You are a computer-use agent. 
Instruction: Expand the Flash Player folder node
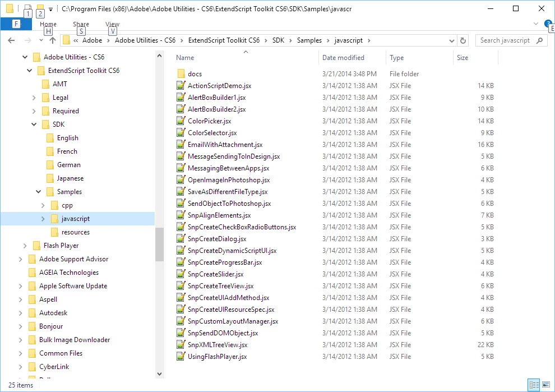point(25,246)
